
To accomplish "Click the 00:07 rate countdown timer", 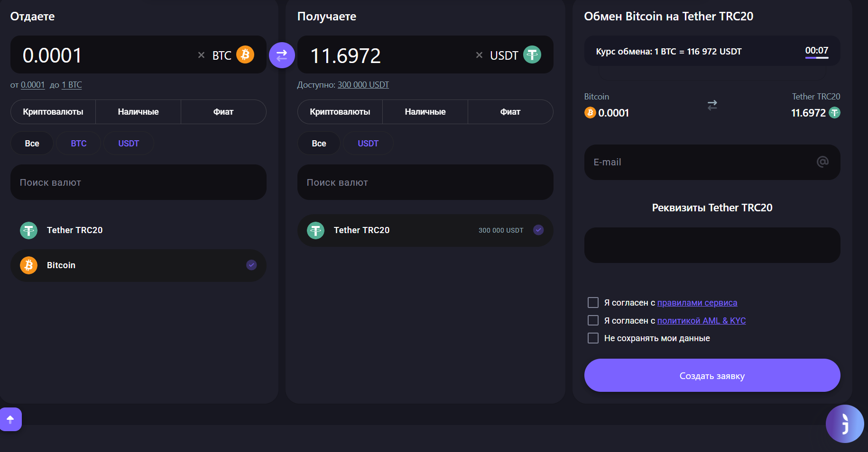I will pyautogui.click(x=817, y=51).
